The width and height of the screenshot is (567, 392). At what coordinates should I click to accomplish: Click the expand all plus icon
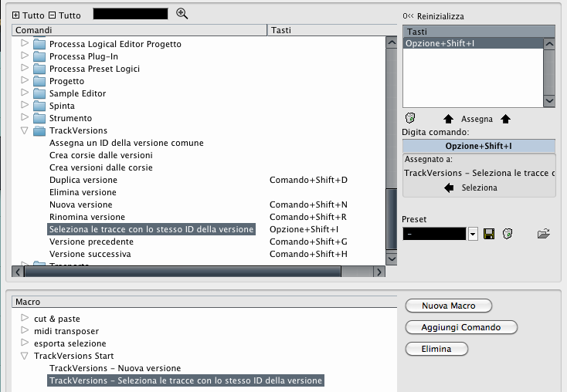[x=15, y=15]
